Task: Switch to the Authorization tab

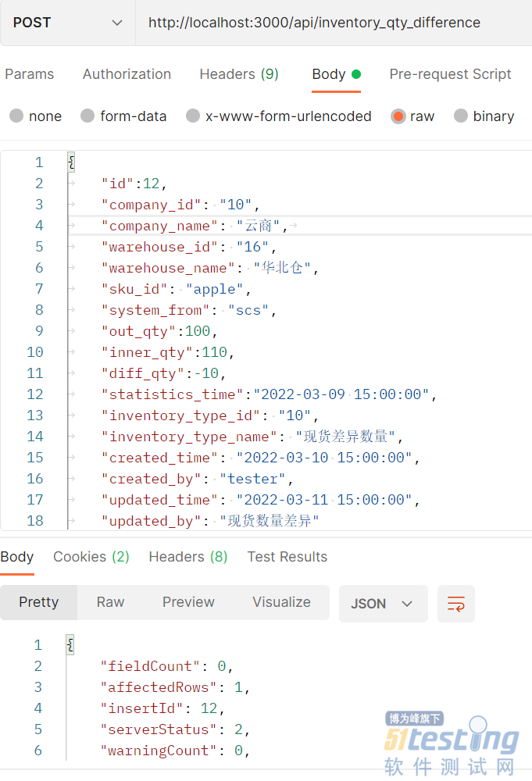Action: 127,74
